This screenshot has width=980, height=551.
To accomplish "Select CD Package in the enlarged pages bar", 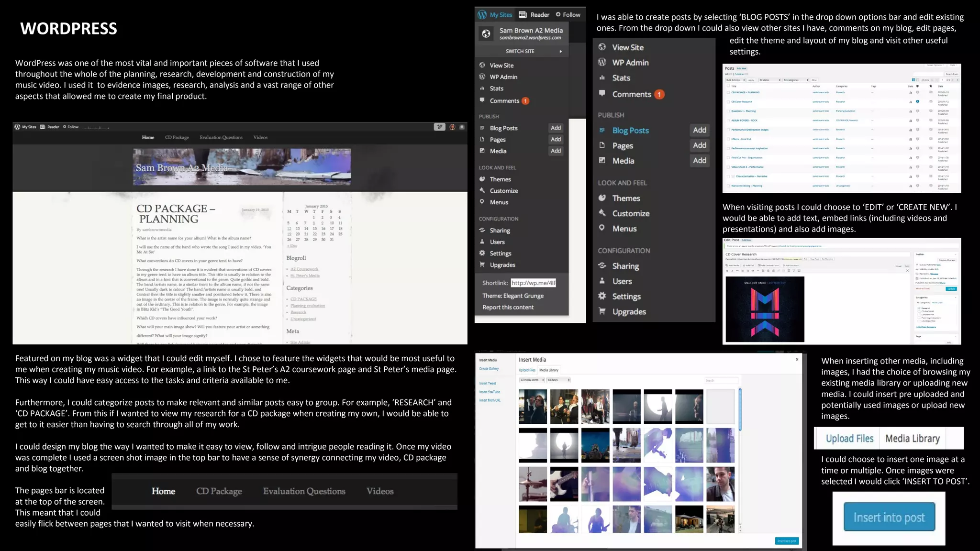I will pyautogui.click(x=219, y=491).
